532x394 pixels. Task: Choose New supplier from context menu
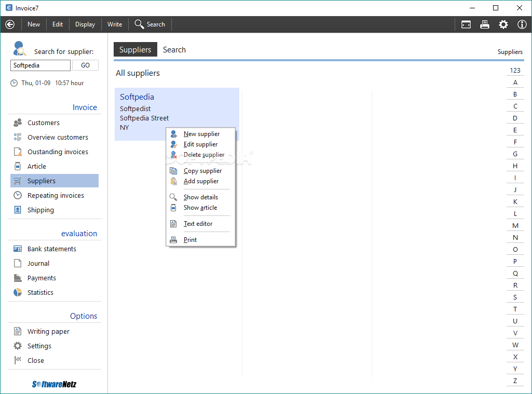pos(201,134)
